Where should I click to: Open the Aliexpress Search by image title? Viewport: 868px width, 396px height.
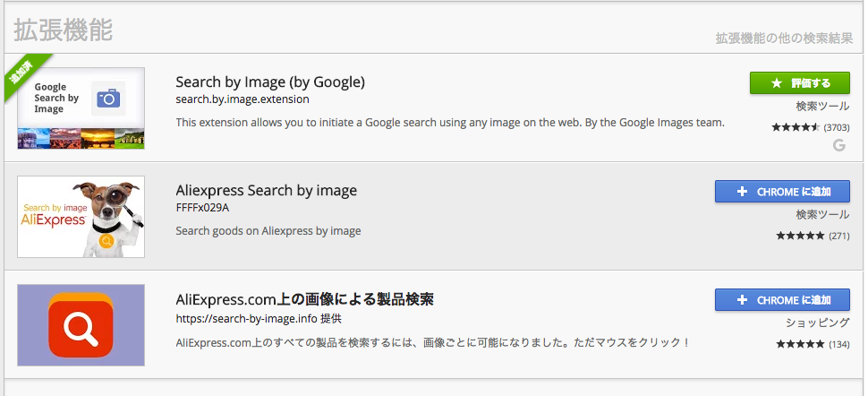click(267, 191)
